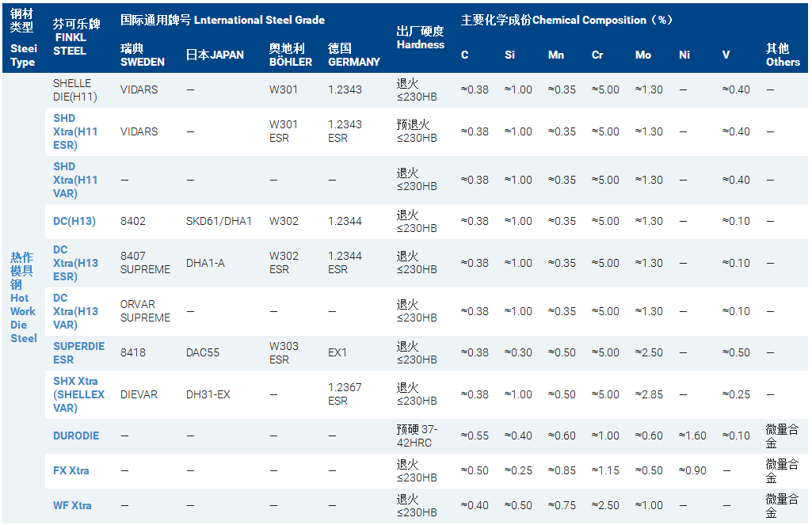Select the 37-42HRC hardness cell
The width and height of the screenshot is (812, 525).
click(417, 436)
